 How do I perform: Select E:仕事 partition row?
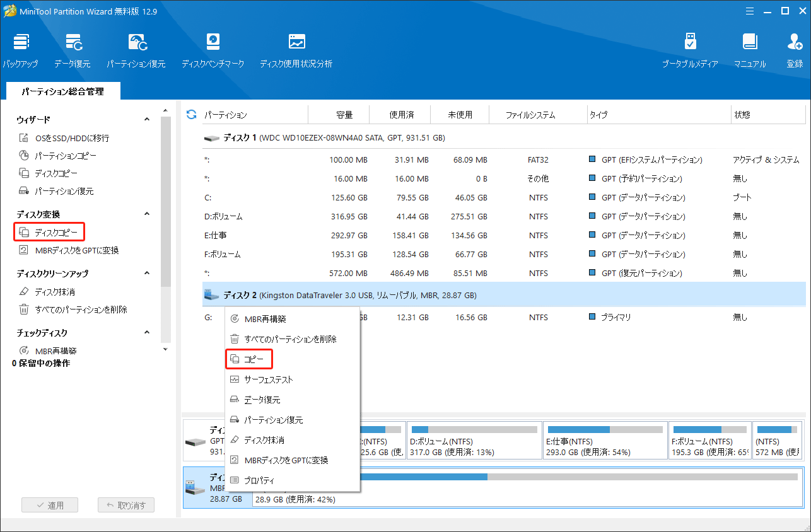pyautogui.click(x=503, y=235)
